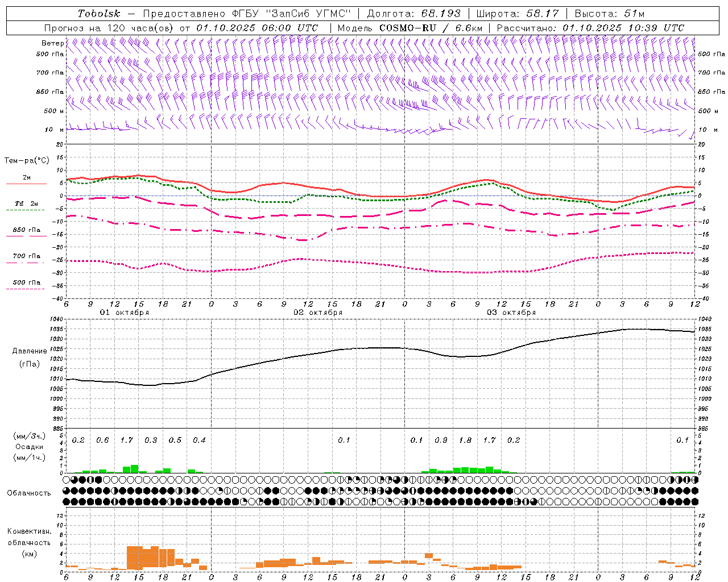This screenshot has width=728, height=582.
Task: Click the station name "Tobolsk" in the header
Action: pyautogui.click(x=99, y=14)
